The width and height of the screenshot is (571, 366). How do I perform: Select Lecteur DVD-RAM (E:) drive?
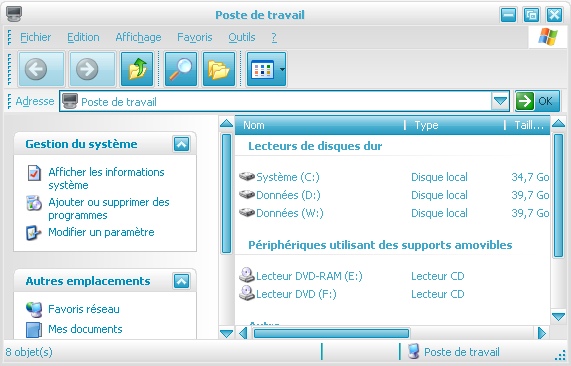pos(301,276)
